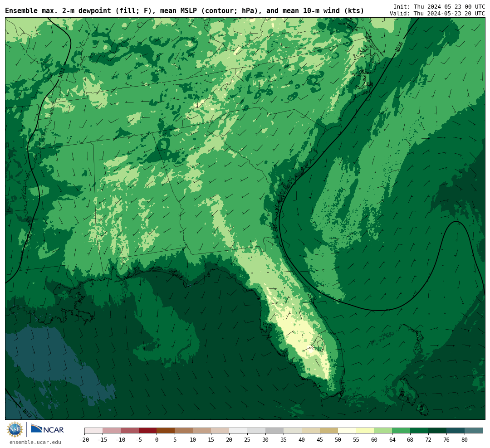The height and width of the screenshot is (448, 490).
Task: Click the 1016 isobar contour label
Action: pos(398,47)
